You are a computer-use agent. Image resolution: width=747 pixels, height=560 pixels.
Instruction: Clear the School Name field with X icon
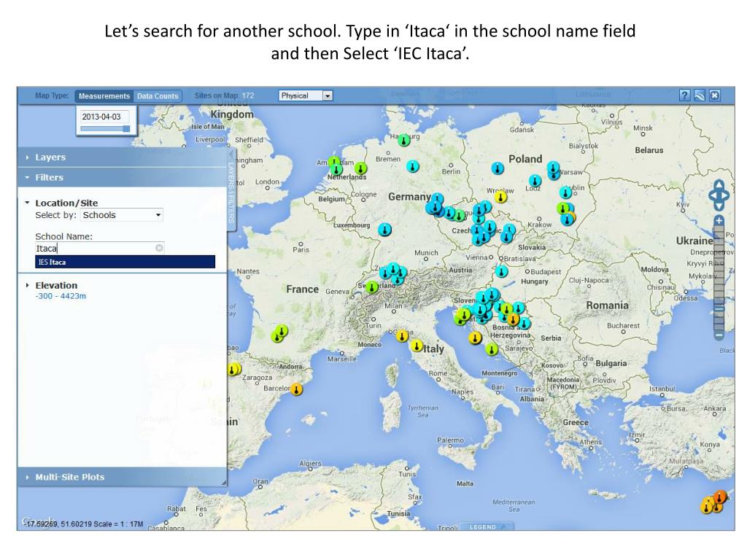(159, 248)
